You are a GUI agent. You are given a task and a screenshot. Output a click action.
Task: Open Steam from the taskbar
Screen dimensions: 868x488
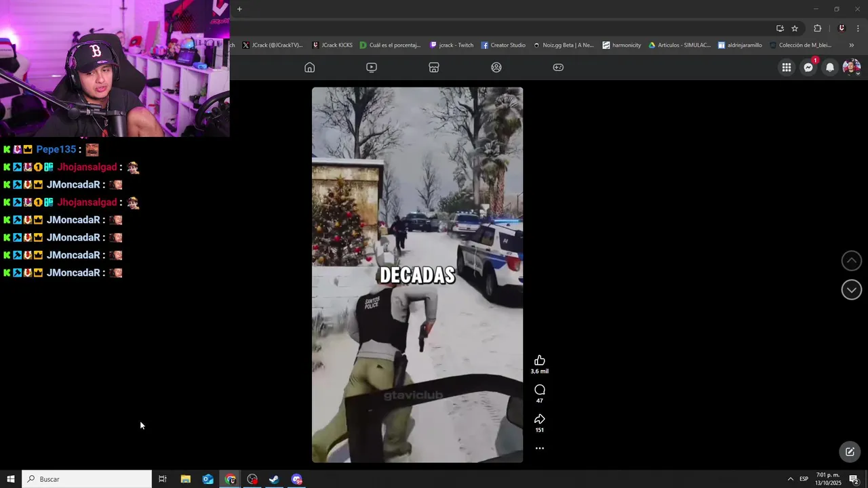tap(274, 479)
